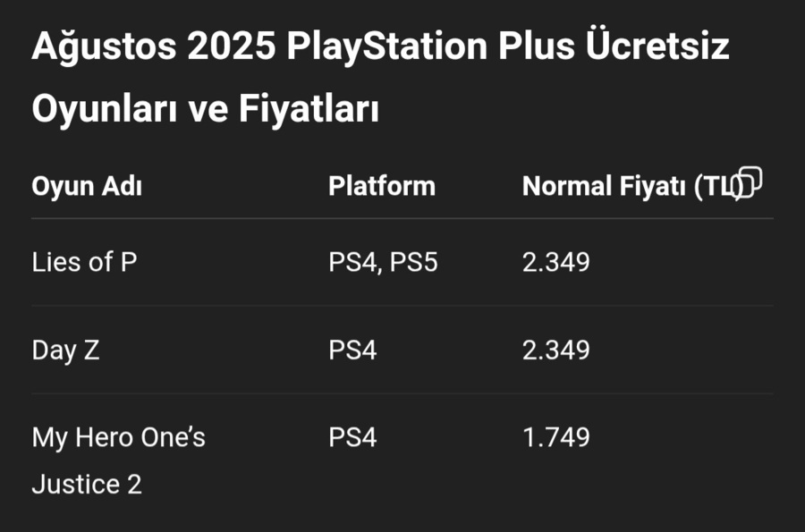Click the word Justice 2 on the last line
The height and width of the screenshot is (532, 805).
click(87, 485)
